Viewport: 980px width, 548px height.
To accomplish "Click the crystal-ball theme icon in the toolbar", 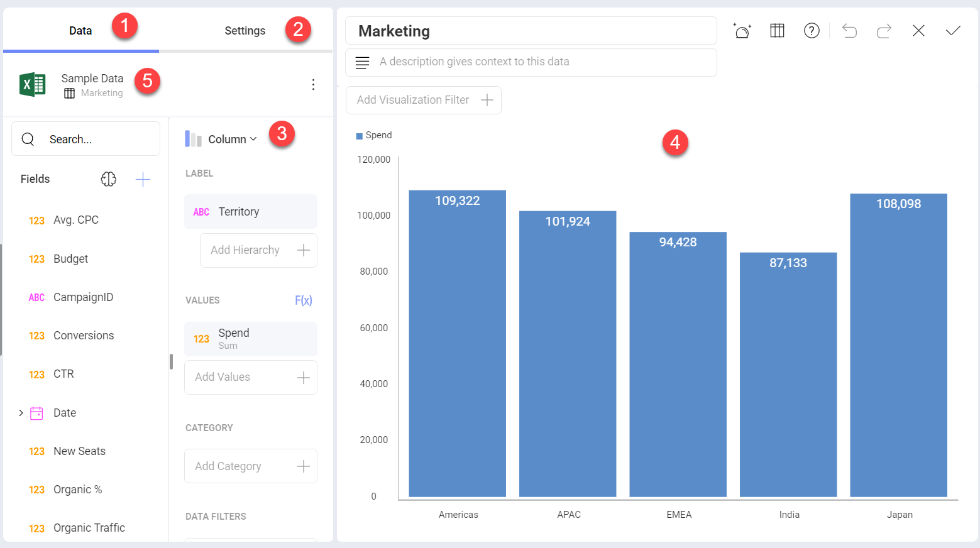I will click(742, 30).
